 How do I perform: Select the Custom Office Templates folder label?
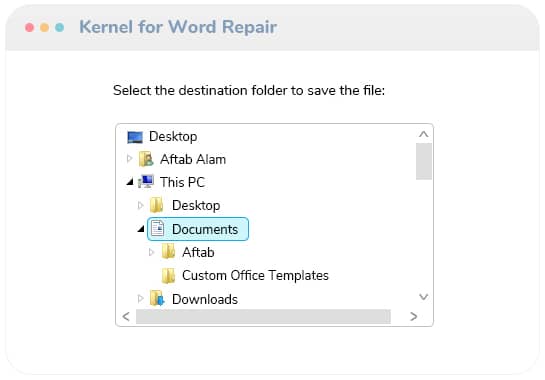255,275
